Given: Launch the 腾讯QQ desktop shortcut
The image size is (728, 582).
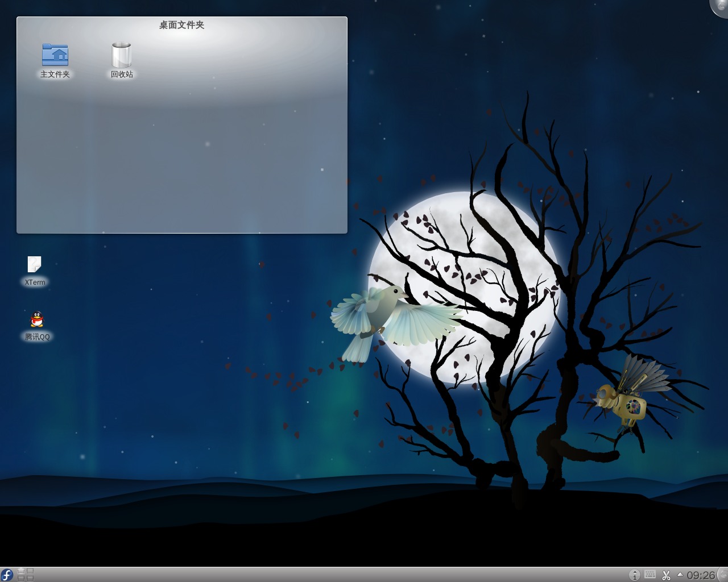Looking at the screenshot, I should pyautogui.click(x=37, y=326).
